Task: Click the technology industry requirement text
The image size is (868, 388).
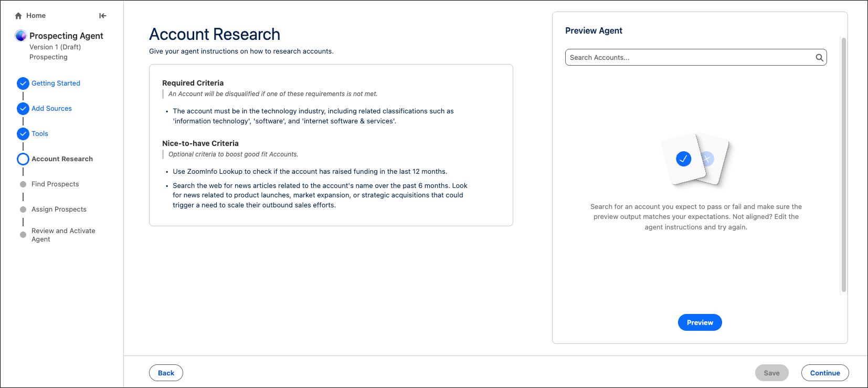Action: pos(313,116)
